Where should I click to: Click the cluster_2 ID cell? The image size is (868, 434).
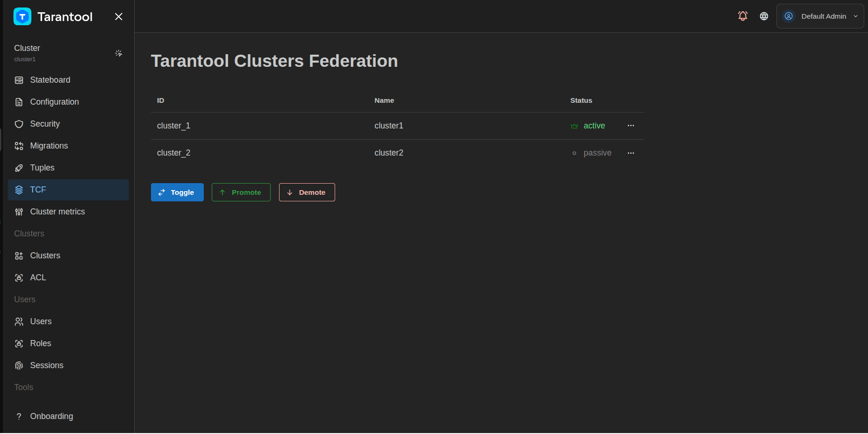point(173,153)
